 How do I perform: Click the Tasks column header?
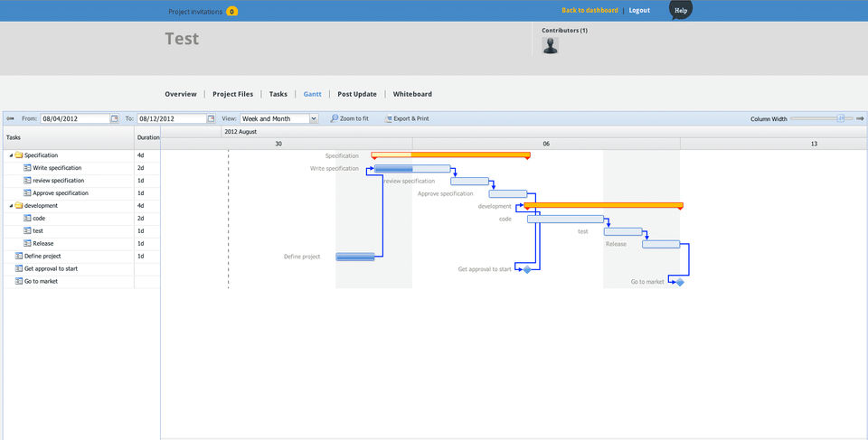click(69, 137)
